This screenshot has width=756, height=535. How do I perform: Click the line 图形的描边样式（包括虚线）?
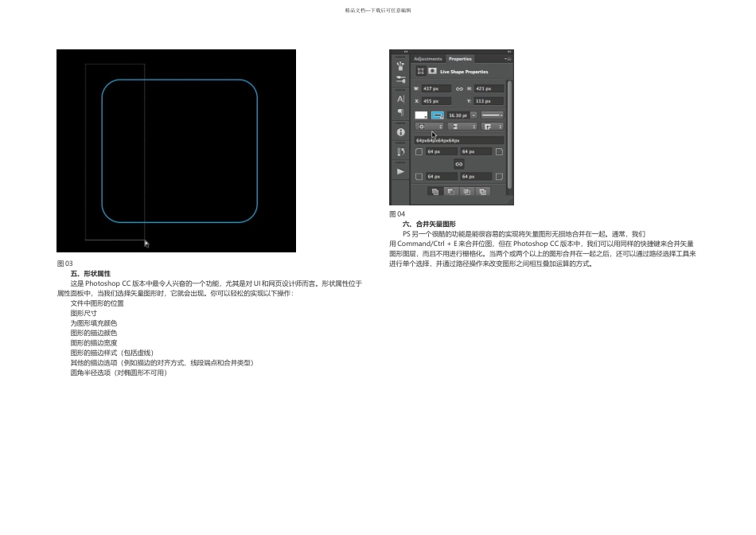(112, 353)
